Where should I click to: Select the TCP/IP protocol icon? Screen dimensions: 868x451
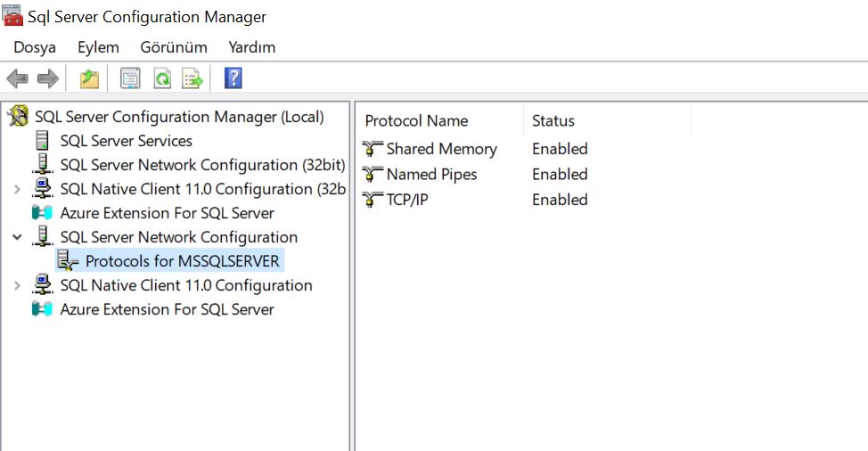point(373,200)
